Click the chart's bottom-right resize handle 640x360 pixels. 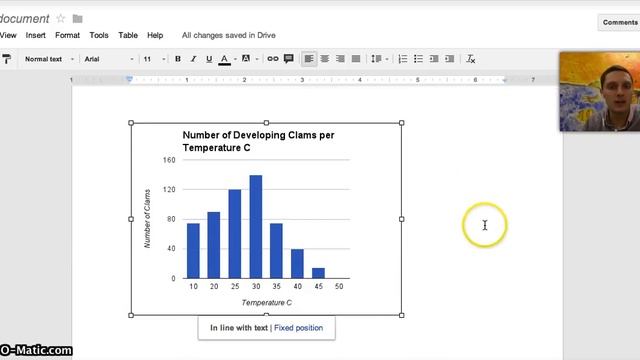402,315
